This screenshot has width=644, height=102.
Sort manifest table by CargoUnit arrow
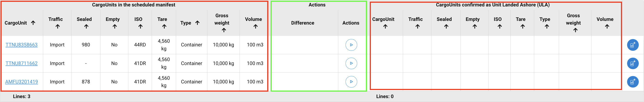point(33,23)
